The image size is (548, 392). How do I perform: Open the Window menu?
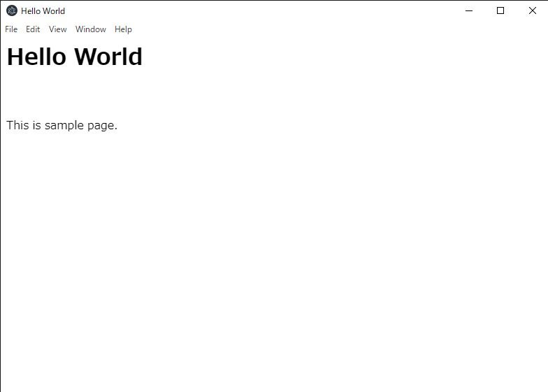[x=91, y=29]
